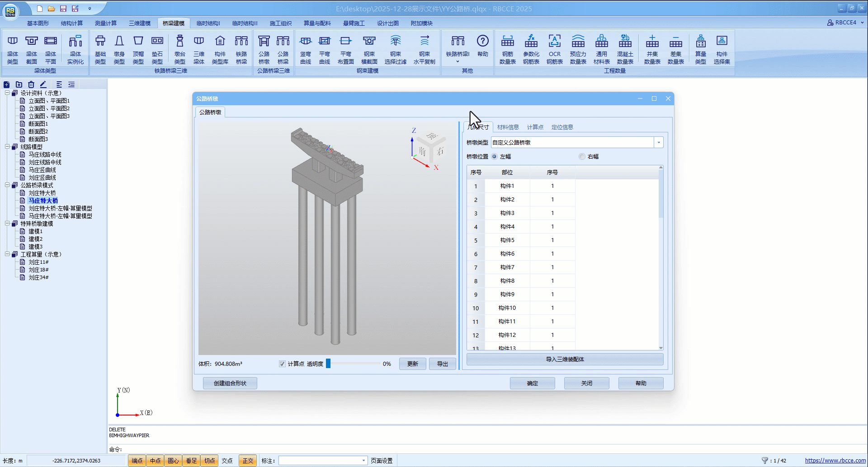Viewport: 868px width, 467px height.
Task: Open the 标注 dropdown in status bar
Action: 363,461
